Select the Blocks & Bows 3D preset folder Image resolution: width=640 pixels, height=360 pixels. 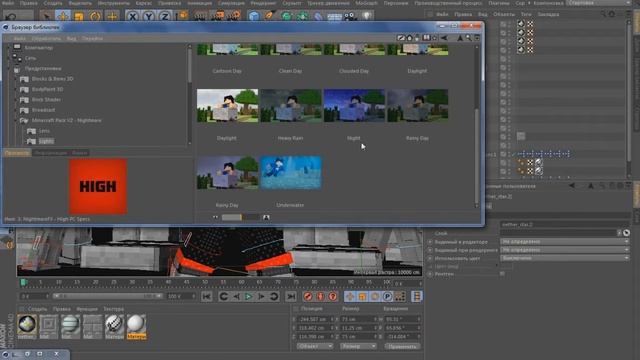coord(52,79)
